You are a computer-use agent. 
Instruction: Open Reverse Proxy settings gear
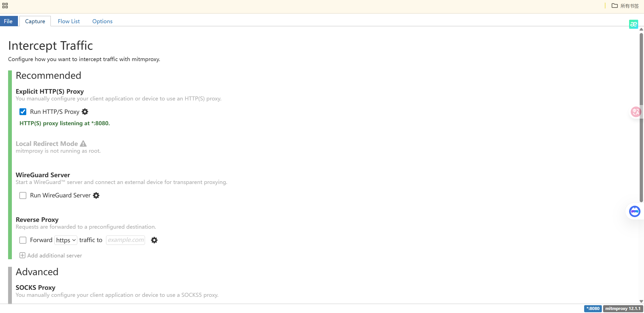154,240
